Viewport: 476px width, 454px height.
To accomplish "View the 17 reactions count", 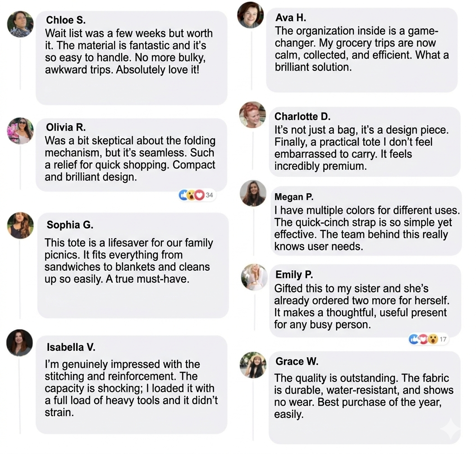I will [443, 339].
